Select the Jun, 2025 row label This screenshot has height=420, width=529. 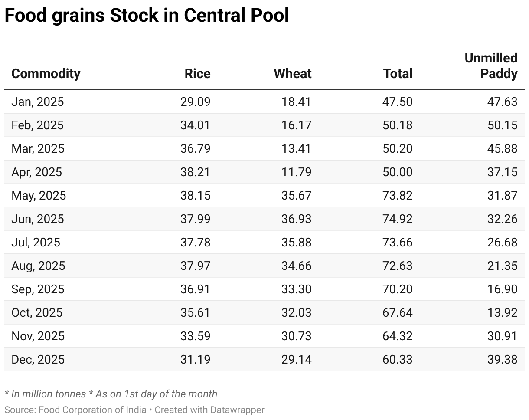tap(38, 219)
